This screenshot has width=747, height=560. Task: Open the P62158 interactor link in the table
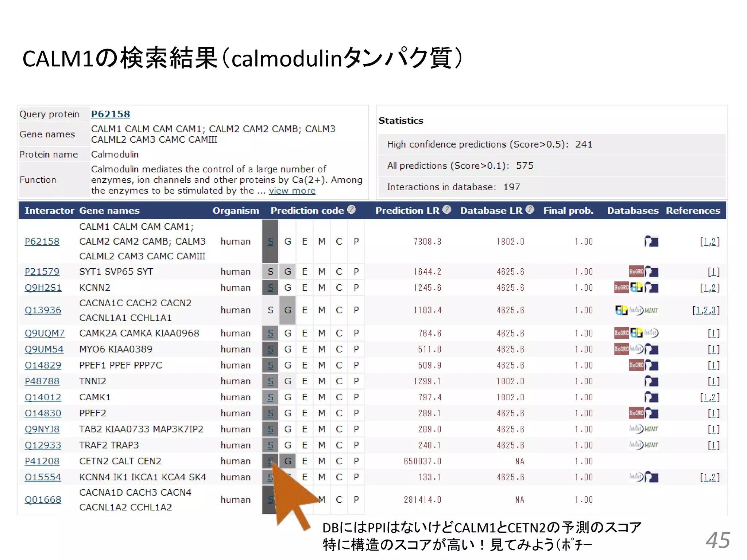[x=42, y=241]
